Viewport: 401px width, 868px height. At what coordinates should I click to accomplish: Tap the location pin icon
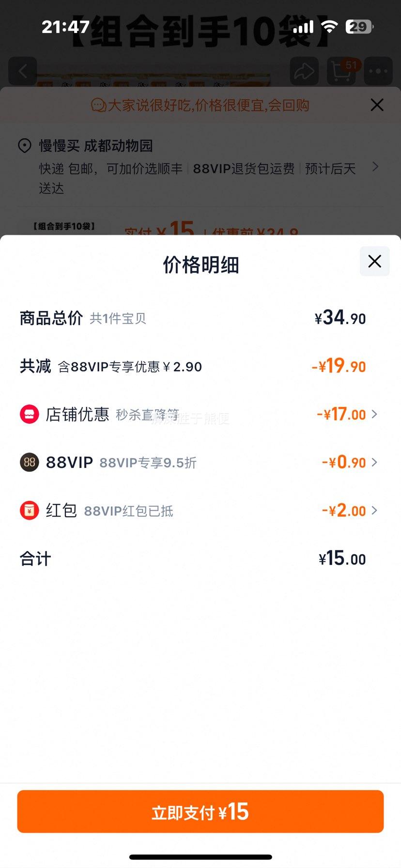25,145
